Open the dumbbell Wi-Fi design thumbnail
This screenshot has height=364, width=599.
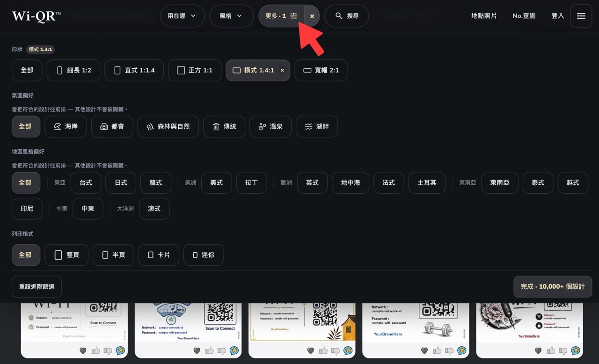point(416,322)
